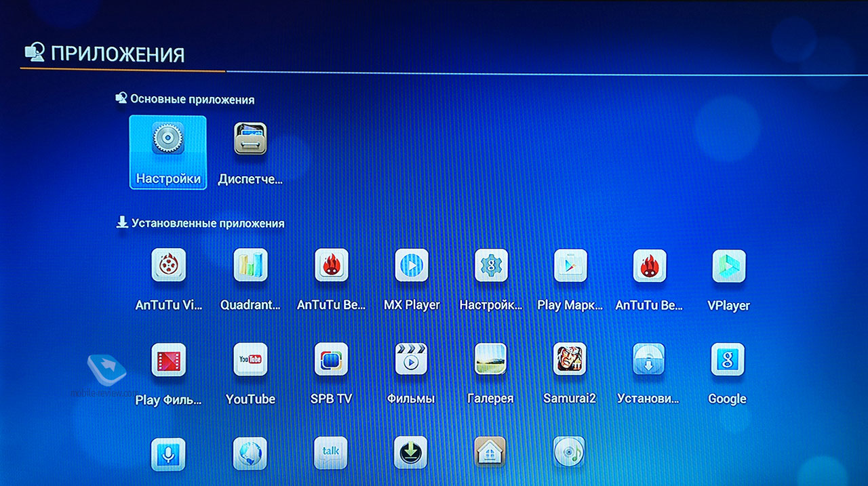Open the AnTuTu Vi... video tester app
868x486 pixels.
(x=169, y=279)
